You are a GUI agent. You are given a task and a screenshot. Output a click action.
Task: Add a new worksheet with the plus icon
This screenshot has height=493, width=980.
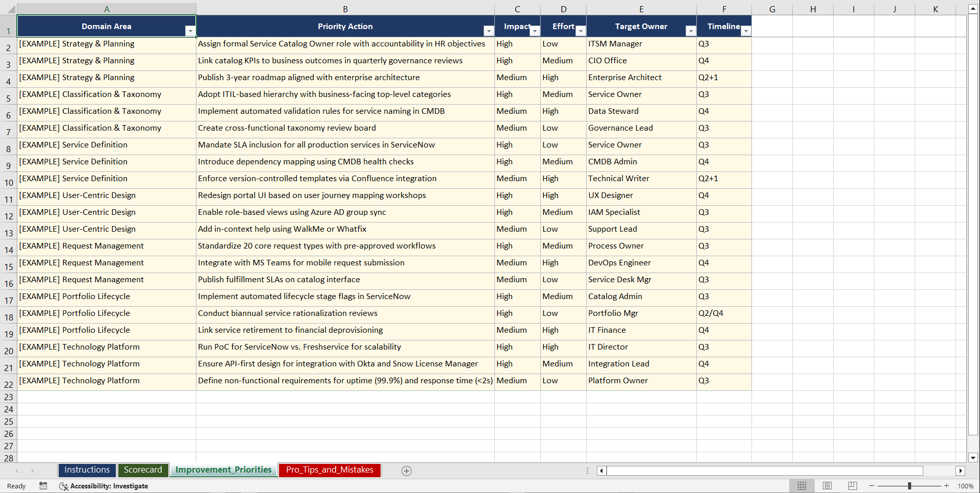click(x=407, y=471)
